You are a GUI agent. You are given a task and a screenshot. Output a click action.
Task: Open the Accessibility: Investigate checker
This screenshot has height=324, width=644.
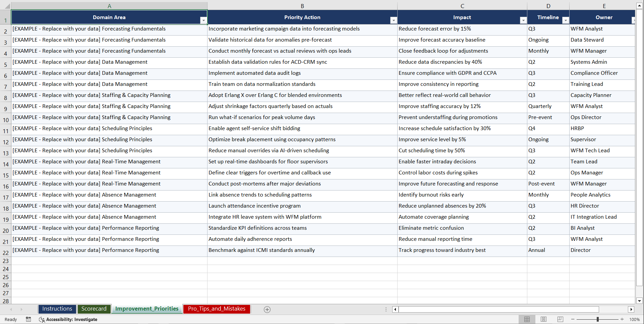click(x=68, y=319)
